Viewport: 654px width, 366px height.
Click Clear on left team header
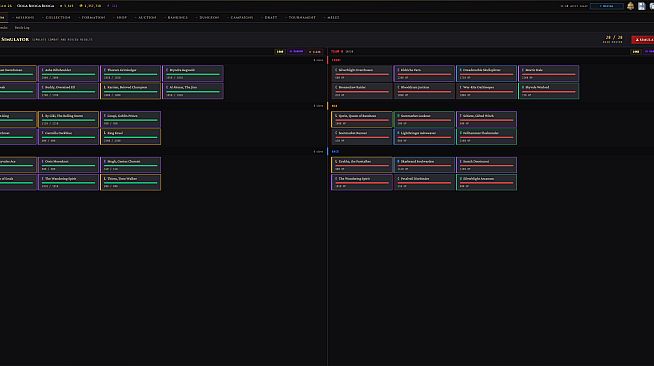click(x=315, y=52)
